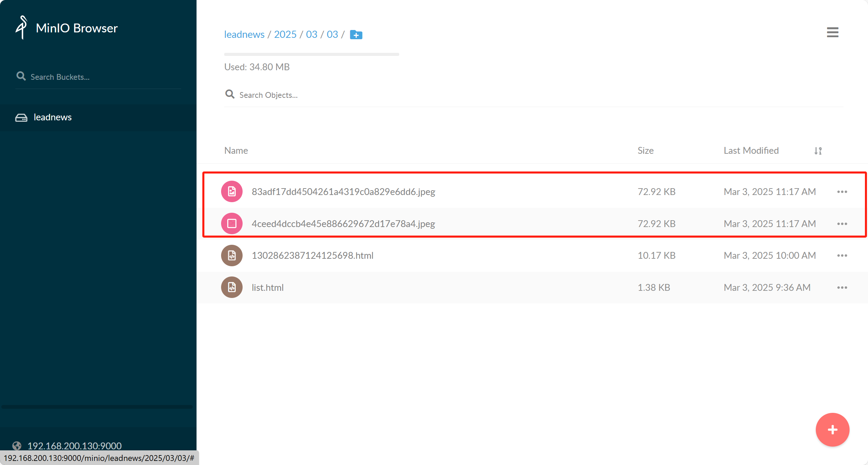This screenshot has width=868, height=465.
Task: Select leadnews bucket in sidebar
Action: click(53, 117)
